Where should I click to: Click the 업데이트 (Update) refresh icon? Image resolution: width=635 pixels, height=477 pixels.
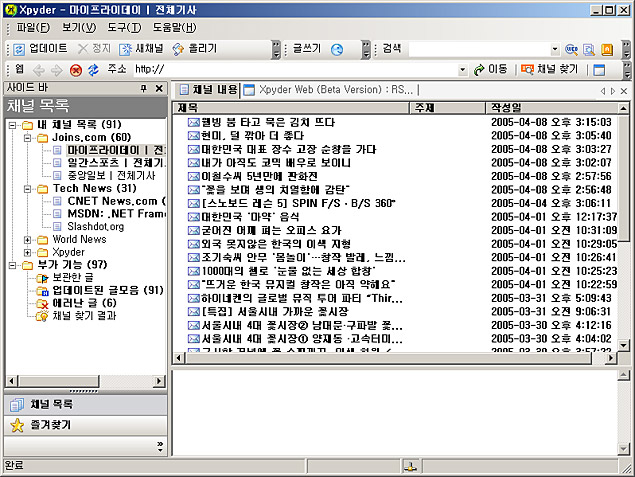(x=19, y=49)
